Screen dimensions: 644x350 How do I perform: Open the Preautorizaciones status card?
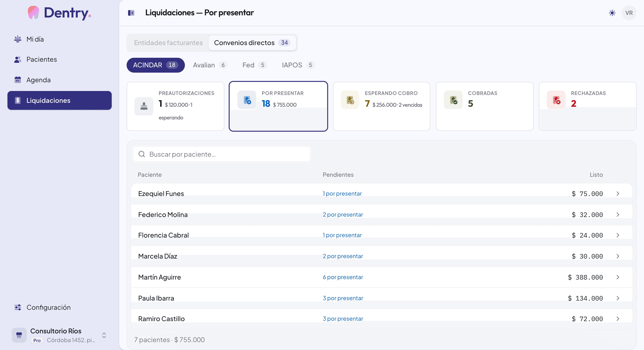(x=175, y=106)
